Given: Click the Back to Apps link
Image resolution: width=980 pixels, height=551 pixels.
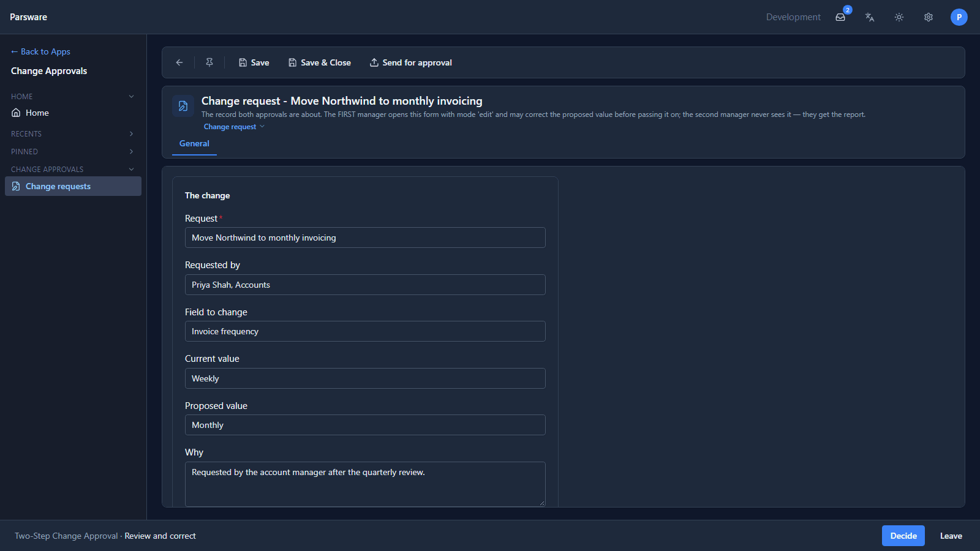Looking at the screenshot, I should 40,51.
